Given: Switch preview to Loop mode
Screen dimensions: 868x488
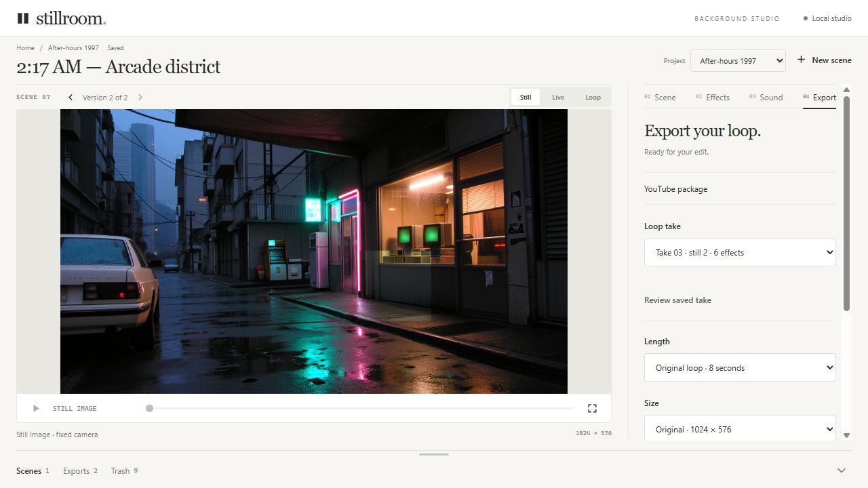Looking at the screenshot, I should pyautogui.click(x=593, y=97).
